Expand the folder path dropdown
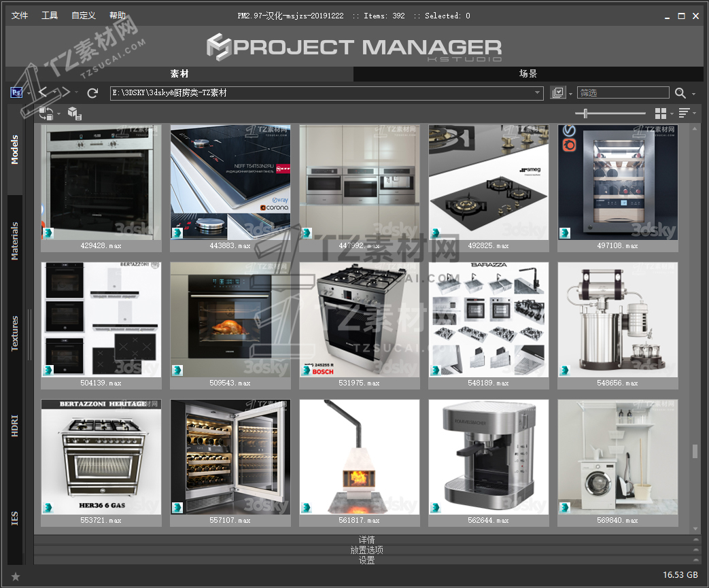Screen dimensions: 709x588 click(537, 92)
